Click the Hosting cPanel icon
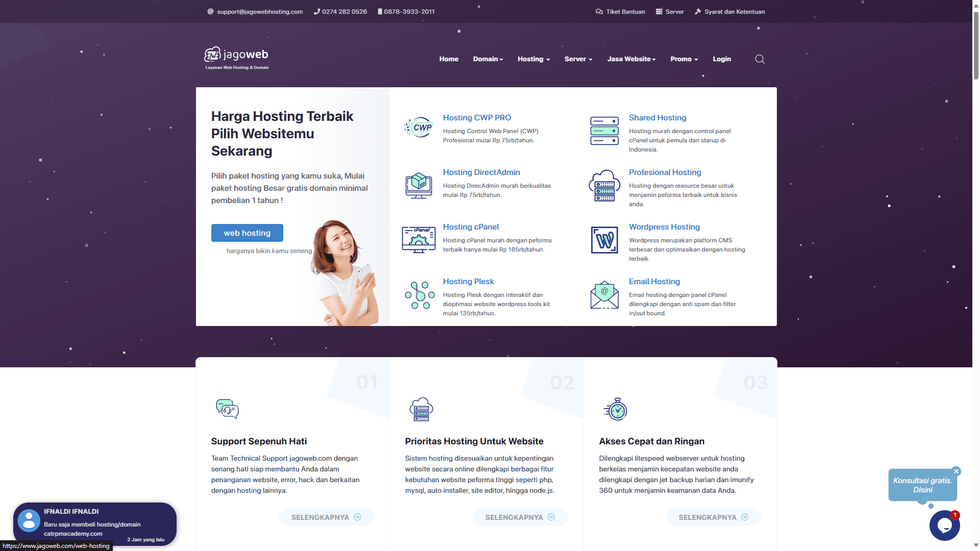The width and height of the screenshot is (980, 551). (419, 240)
